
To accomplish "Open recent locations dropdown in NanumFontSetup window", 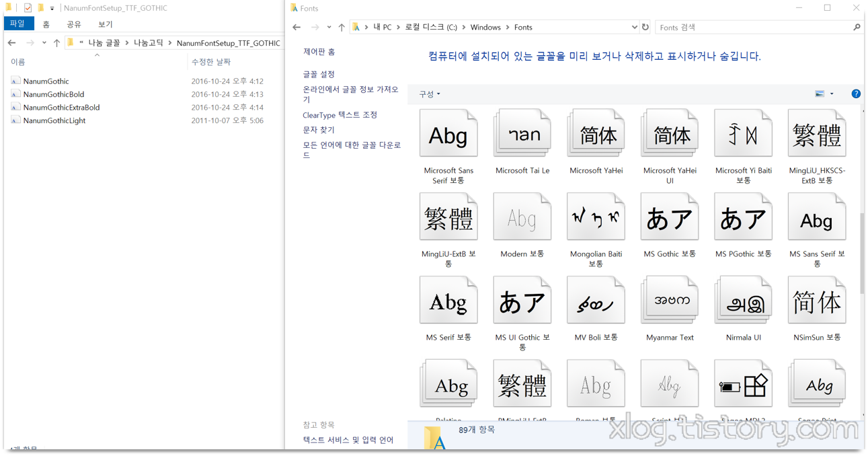I will (44, 43).
